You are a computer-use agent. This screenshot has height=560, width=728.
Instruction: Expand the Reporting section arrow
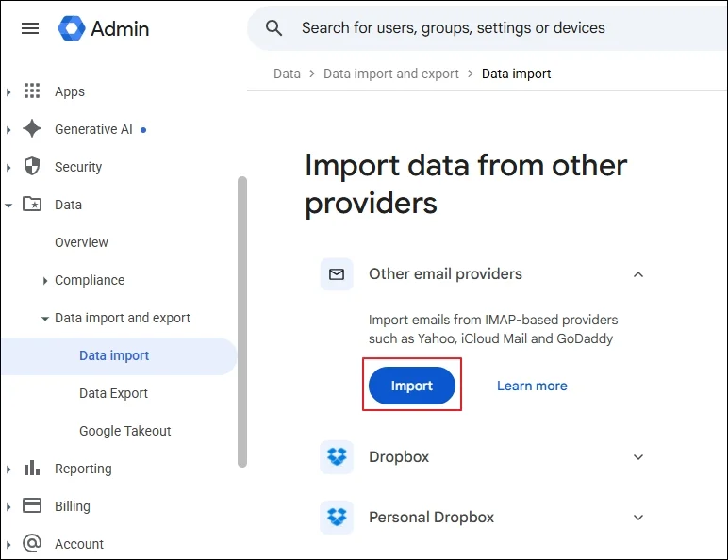[8, 469]
